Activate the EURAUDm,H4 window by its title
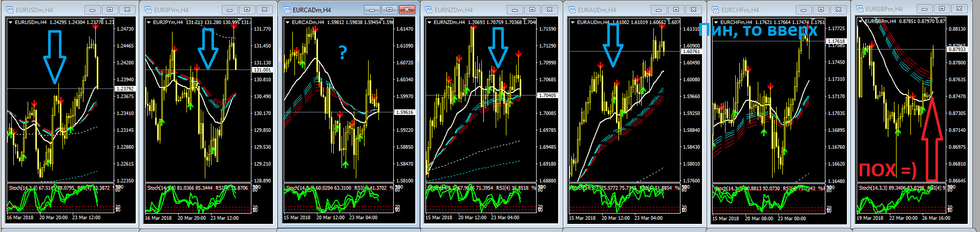This screenshot has width=980, height=232. pyautogui.click(x=597, y=10)
